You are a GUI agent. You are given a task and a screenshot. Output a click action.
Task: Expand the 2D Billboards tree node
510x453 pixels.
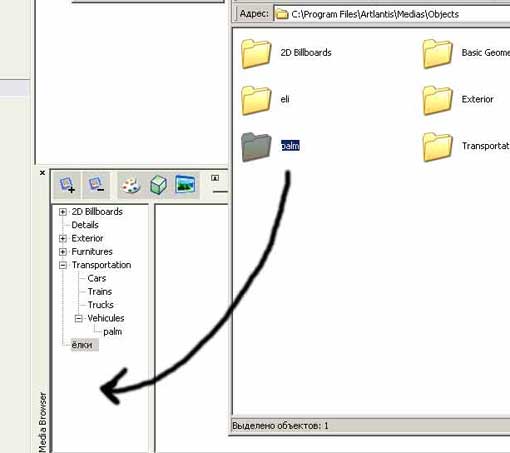[x=63, y=212]
